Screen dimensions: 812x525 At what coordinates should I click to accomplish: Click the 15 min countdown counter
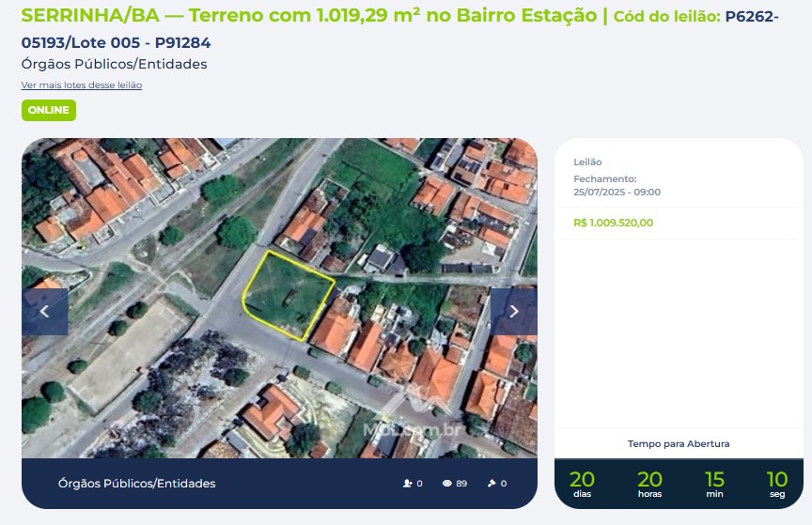coord(714,484)
